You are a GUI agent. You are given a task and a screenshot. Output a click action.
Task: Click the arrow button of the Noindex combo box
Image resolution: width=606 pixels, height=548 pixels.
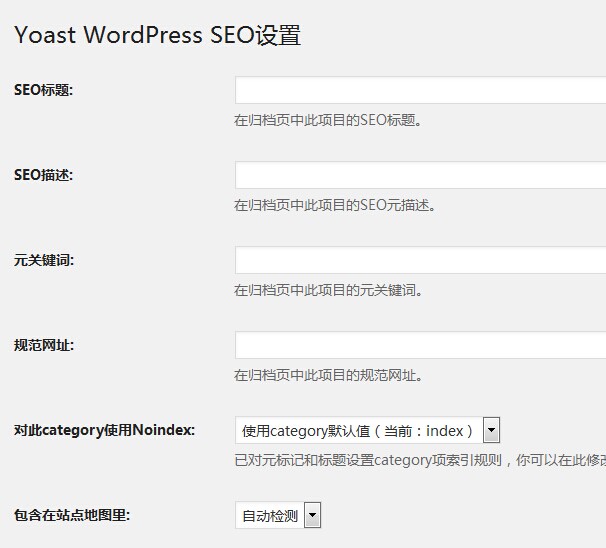click(x=491, y=431)
